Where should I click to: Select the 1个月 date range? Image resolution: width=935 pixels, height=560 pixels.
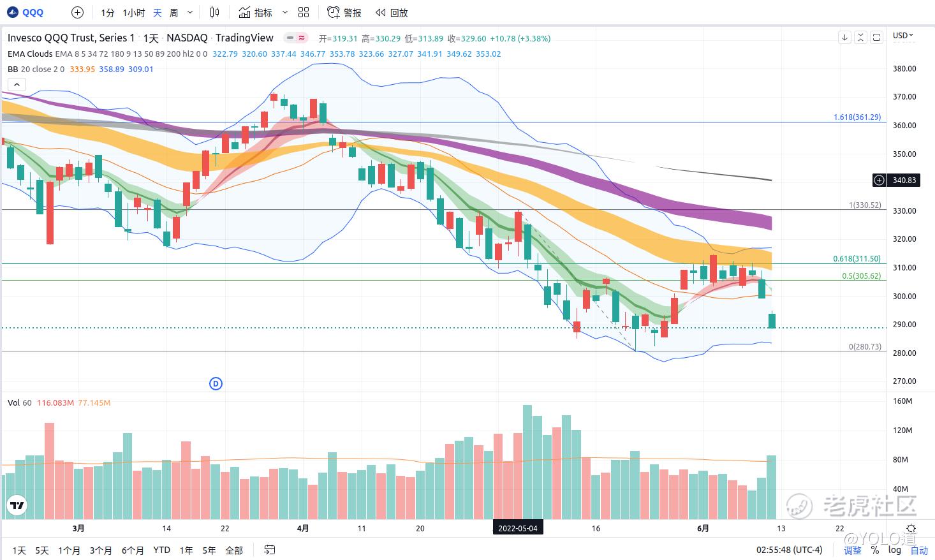(x=69, y=550)
